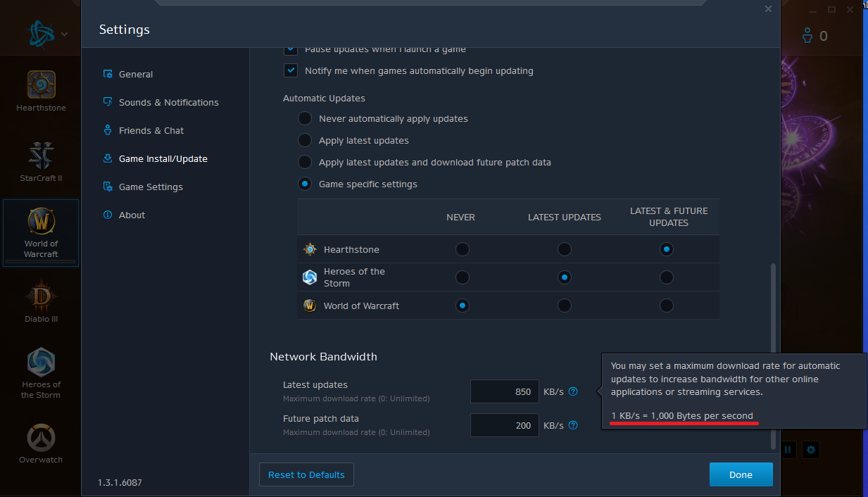Set World of Warcraft to Latest Updates

coord(565,306)
